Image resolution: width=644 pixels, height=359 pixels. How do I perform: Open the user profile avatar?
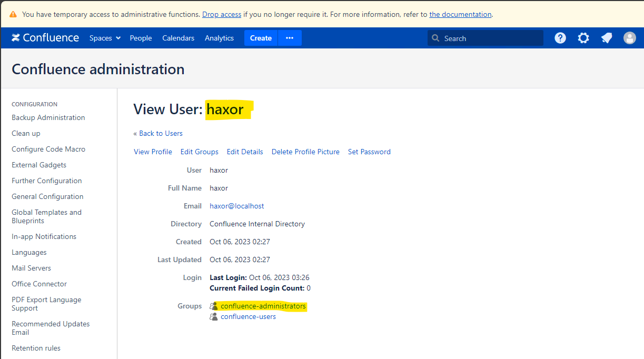point(630,38)
